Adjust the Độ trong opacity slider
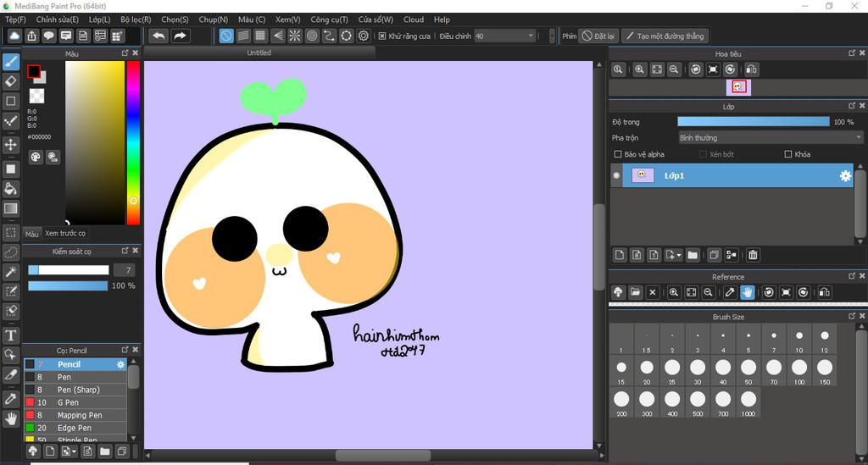This screenshot has height=465, width=868. click(754, 122)
